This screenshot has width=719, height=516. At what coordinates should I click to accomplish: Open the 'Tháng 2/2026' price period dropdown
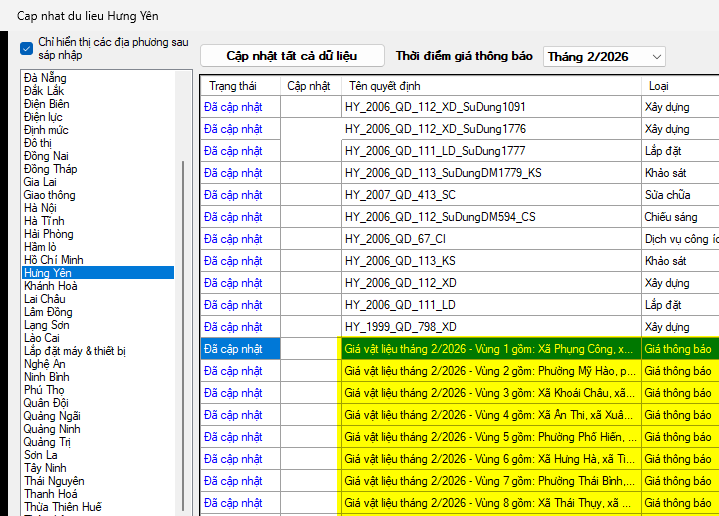click(x=603, y=57)
